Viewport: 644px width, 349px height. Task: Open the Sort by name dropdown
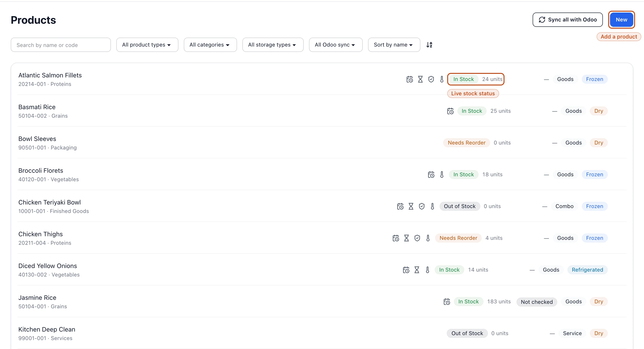point(394,45)
